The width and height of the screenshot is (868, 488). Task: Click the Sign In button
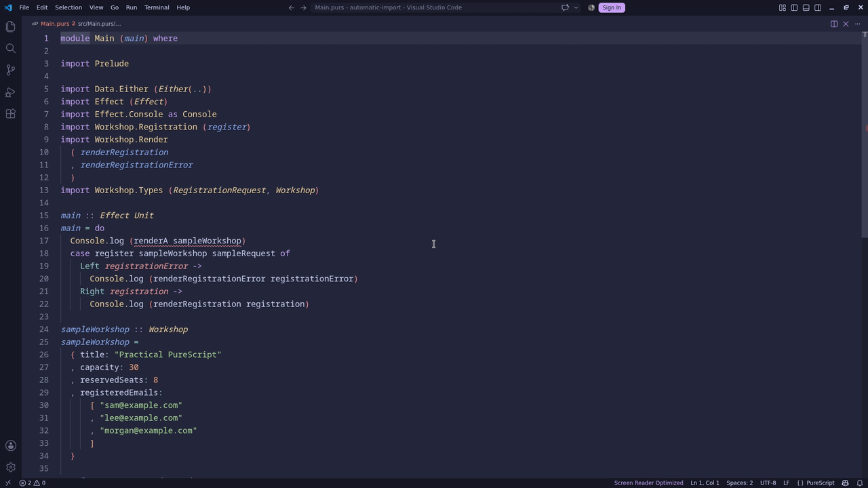click(x=611, y=7)
